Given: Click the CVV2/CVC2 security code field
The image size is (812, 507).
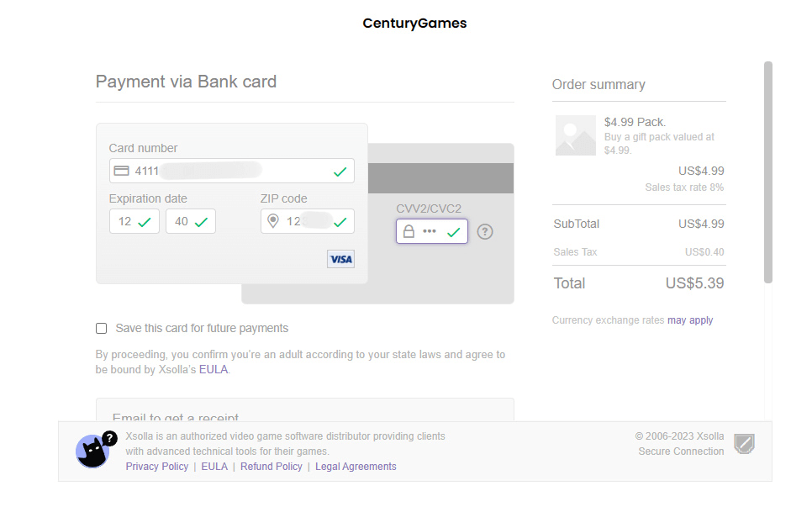Looking at the screenshot, I should [x=431, y=231].
